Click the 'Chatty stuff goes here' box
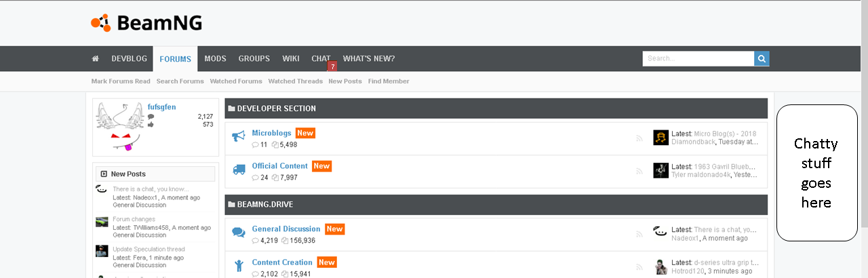 [x=816, y=173]
